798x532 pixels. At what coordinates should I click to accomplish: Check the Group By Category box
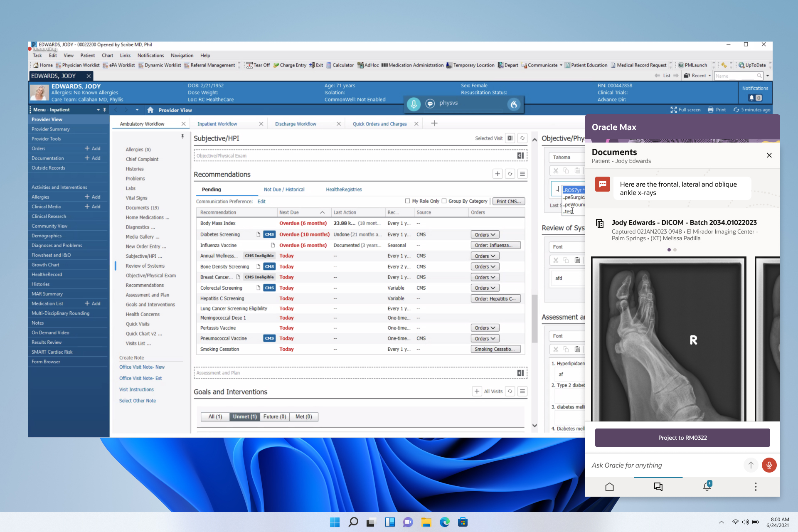pyautogui.click(x=444, y=201)
